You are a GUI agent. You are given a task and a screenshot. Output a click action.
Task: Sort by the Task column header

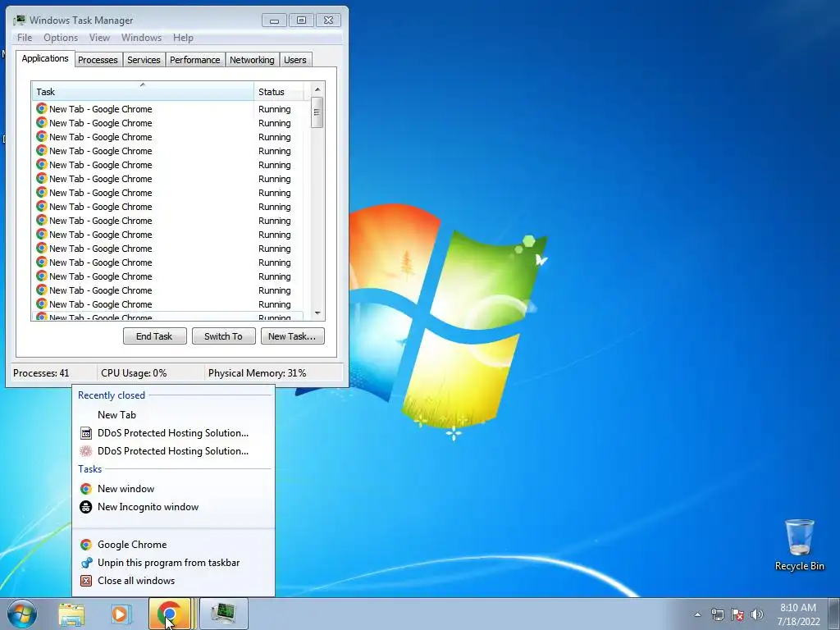143,92
